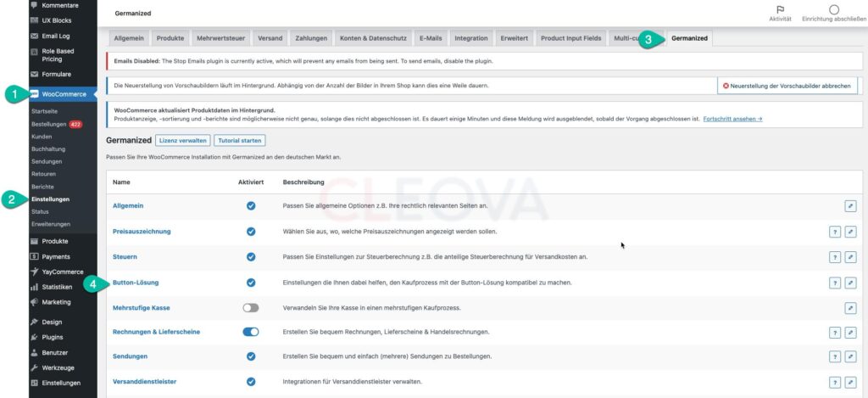Click edit pencil icon for Versanddienstleister row
Screen dimensions: 868x398
coord(850,382)
